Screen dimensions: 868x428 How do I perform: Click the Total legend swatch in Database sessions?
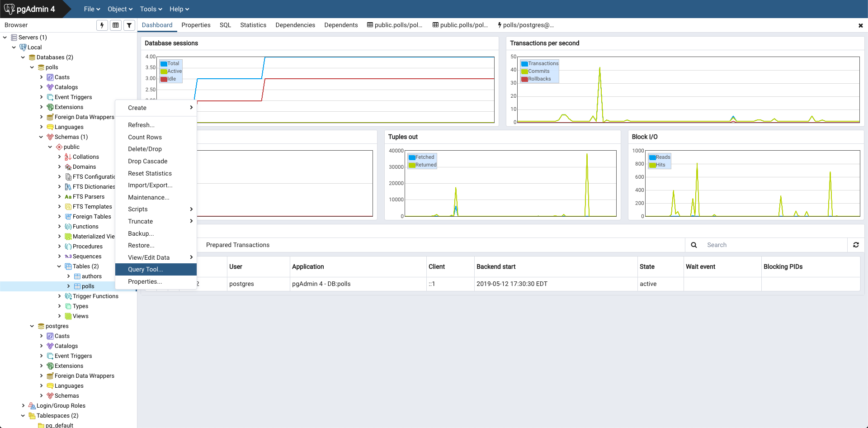164,64
